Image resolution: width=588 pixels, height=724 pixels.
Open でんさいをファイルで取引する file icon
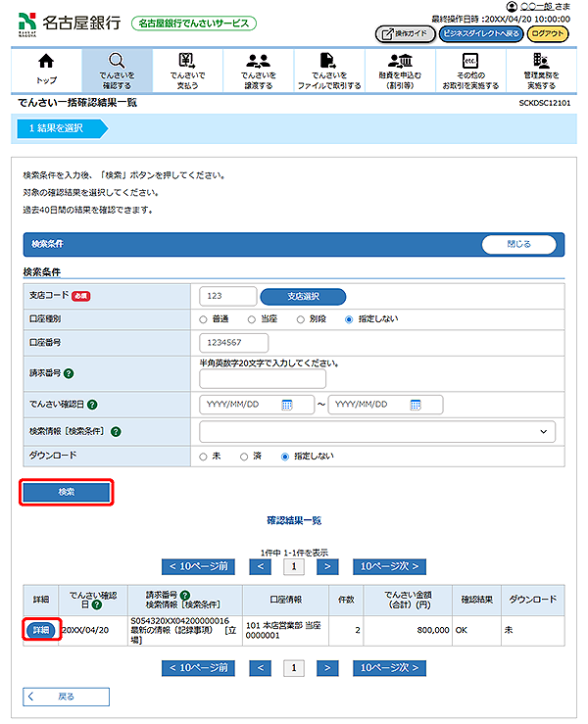(328, 61)
